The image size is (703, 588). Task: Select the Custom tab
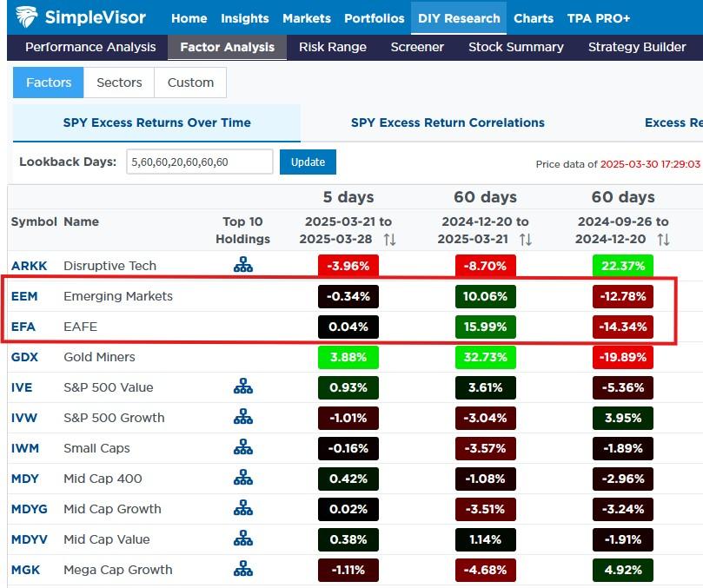tap(190, 83)
